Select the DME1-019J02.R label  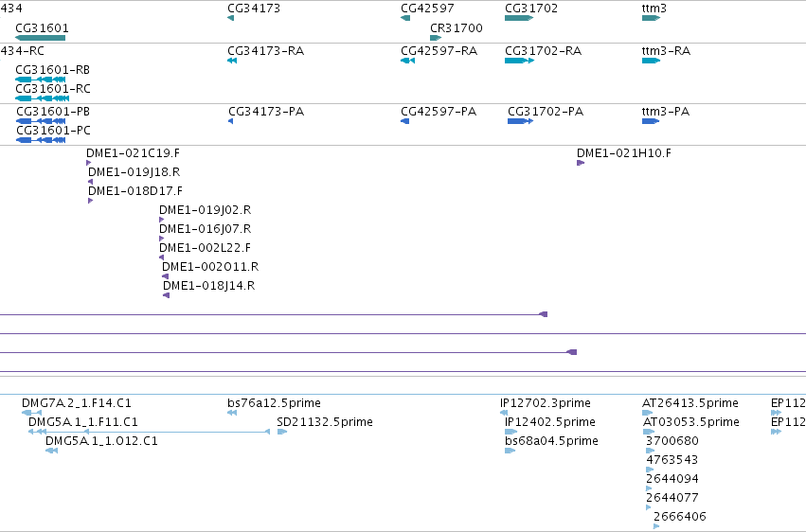coord(206,210)
